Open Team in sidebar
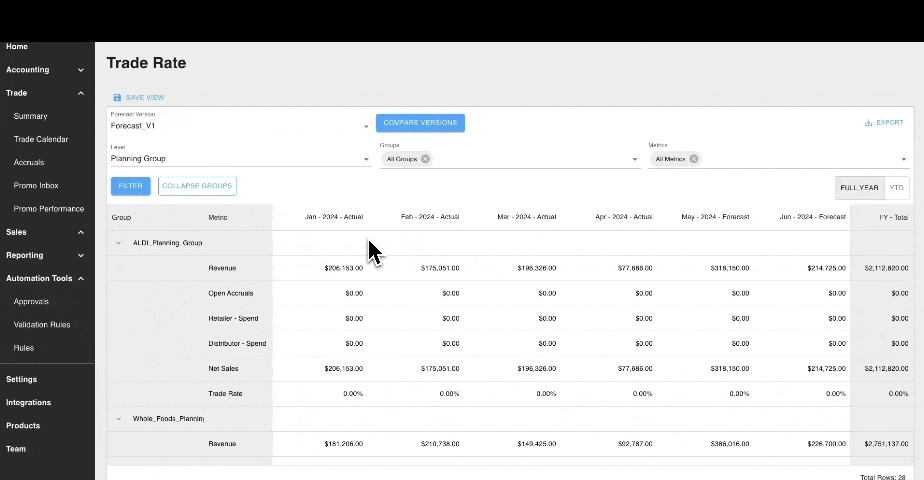The width and height of the screenshot is (924, 480). click(16, 449)
